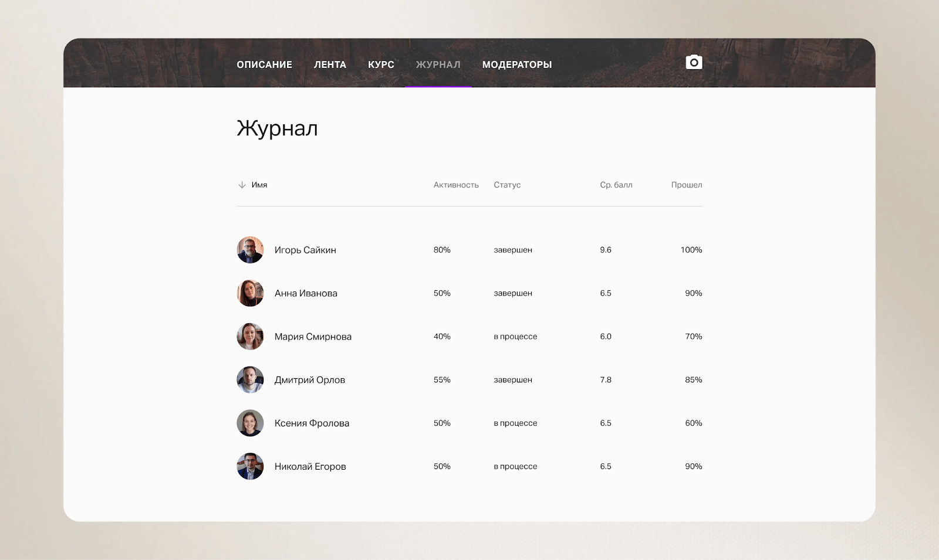The image size is (939, 560).
Task: Select the Журнал tab
Action: (x=438, y=65)
